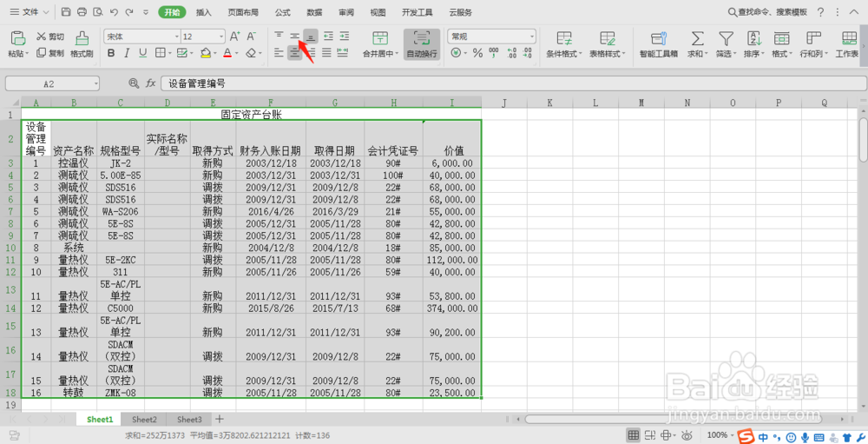Collapse the ribbon with the up chevron

pyautogui.click(x=853, y=11)
